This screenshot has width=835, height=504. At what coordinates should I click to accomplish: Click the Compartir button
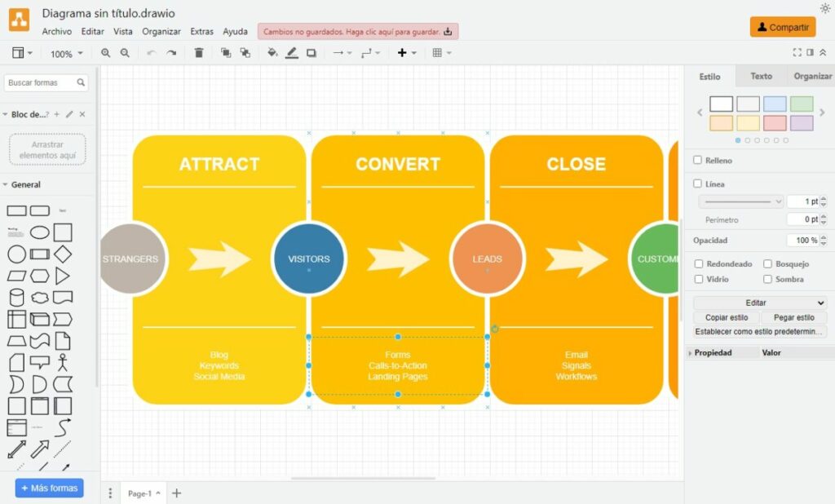tap(782, 27)
